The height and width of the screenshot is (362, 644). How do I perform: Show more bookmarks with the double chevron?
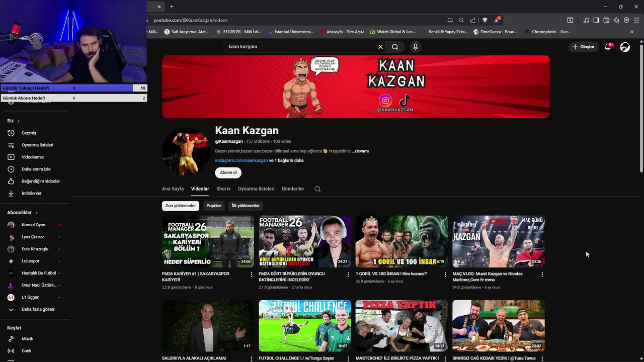(x=632, y=32)
